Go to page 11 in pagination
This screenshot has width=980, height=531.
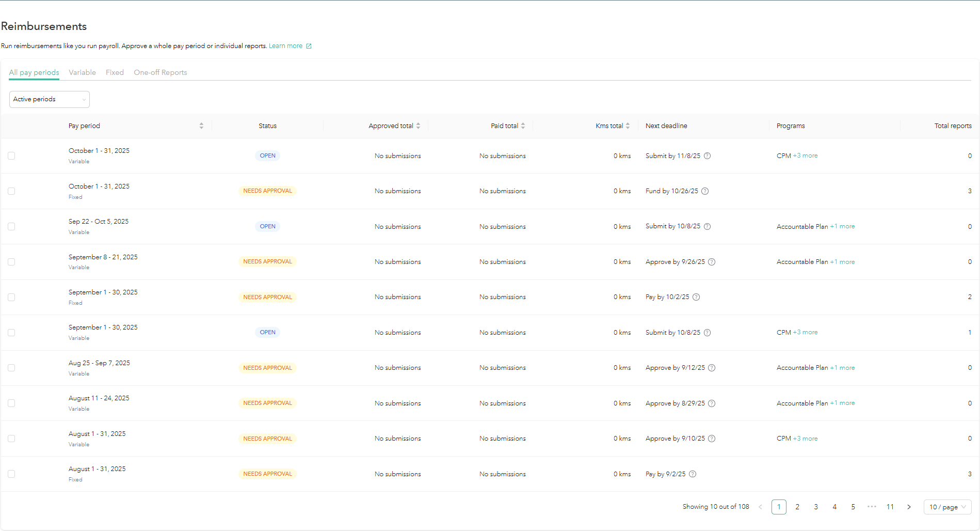(890, 507)
